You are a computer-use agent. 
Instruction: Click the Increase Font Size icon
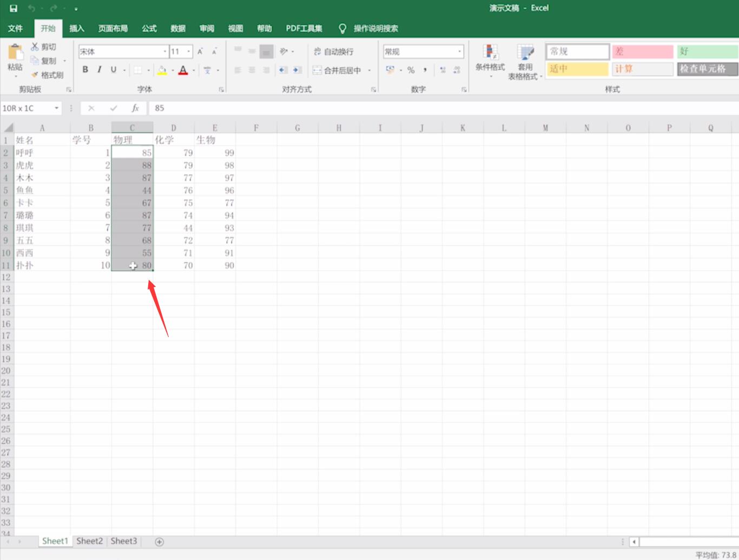(200, 51)
